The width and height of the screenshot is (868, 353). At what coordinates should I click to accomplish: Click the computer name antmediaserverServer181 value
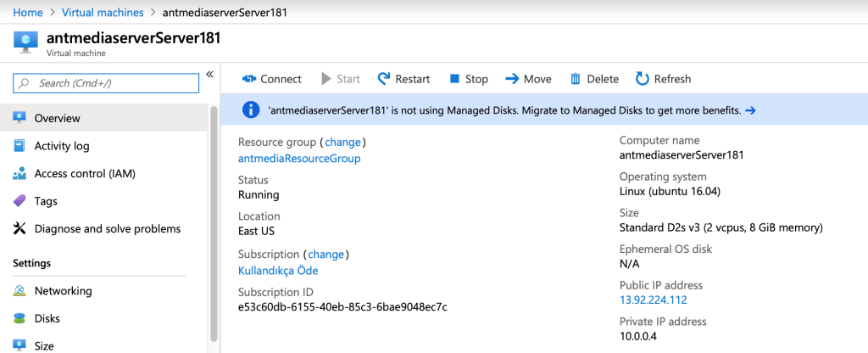682,155
